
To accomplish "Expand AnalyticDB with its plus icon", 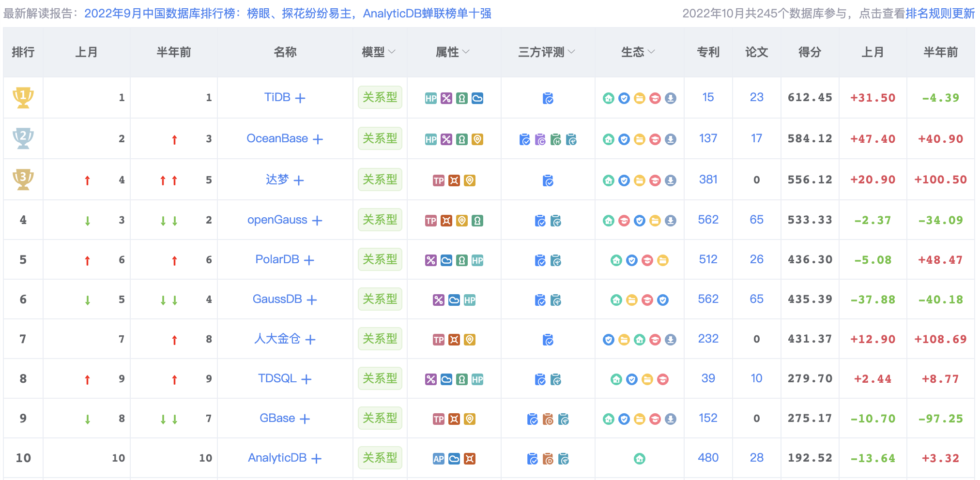I will [316, 459].
